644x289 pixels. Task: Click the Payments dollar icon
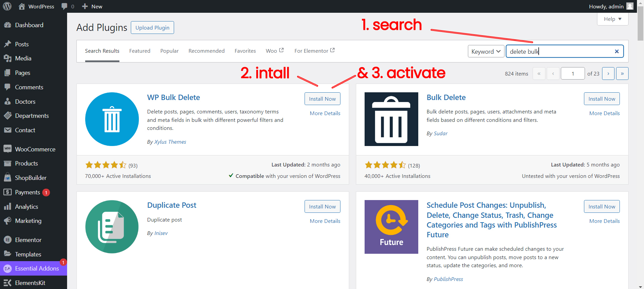click(7, 192)
